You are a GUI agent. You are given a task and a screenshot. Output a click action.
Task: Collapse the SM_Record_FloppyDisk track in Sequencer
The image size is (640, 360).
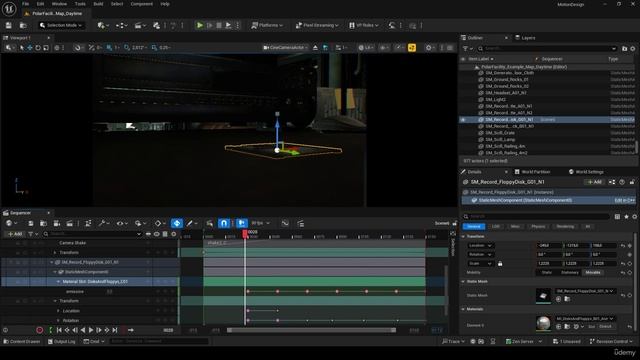pos(51,262)
